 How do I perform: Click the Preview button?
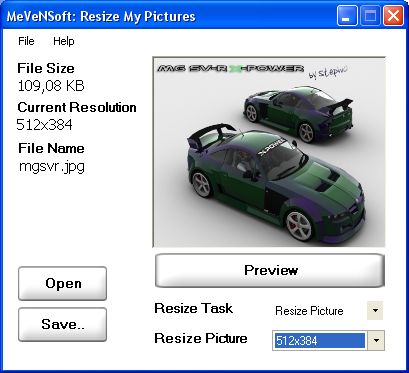[270, 270]
